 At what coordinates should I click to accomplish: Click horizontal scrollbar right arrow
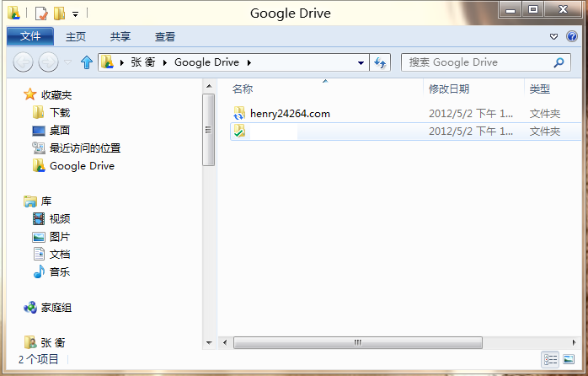(574, 342)
